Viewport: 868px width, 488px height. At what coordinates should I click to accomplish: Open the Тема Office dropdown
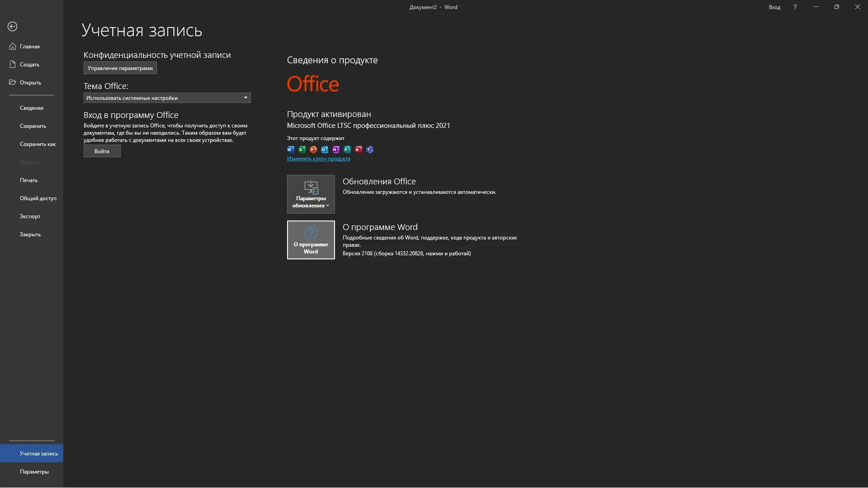[x=167, y=98]
